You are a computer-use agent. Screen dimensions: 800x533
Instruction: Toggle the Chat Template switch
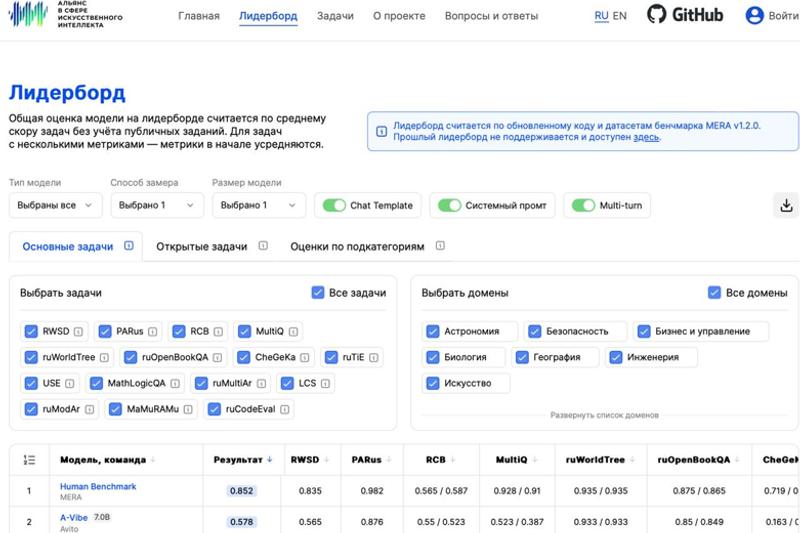(334, 205)
